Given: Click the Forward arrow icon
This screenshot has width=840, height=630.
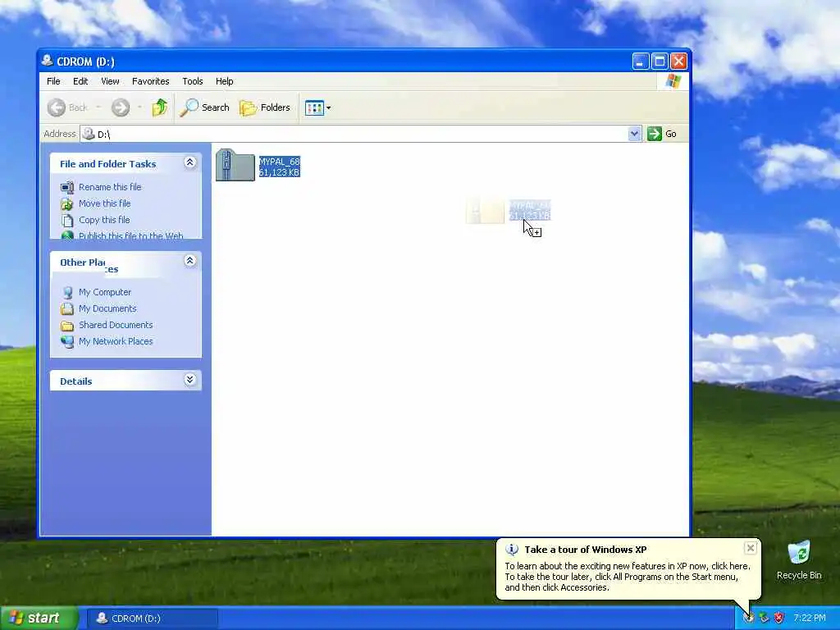Looking at the screenshot, I should click(121, 107).
